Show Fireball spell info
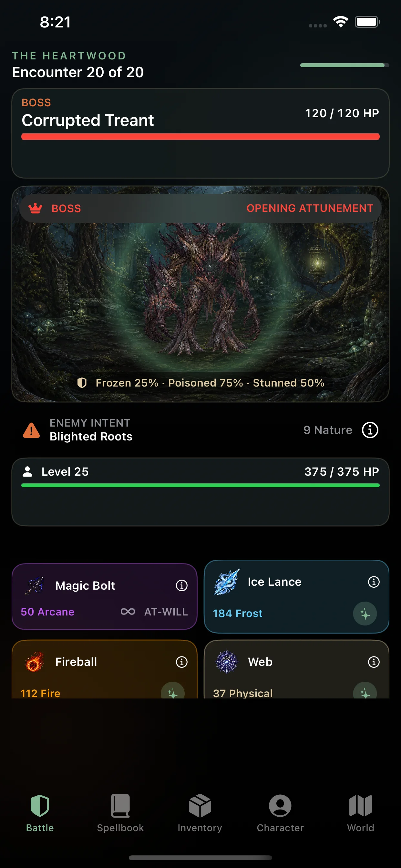Viewport: 401px width, 868px height. [x=182, y=662]
